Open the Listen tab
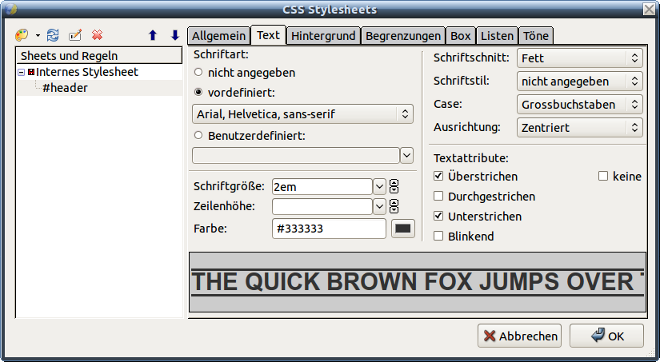 497,36
